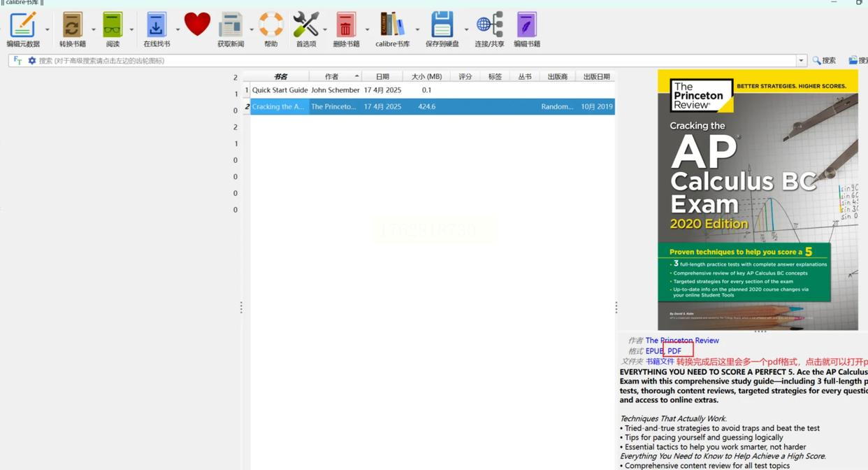The height and width of the screenshot is (470, 868).
Task: Sort by the 书名 column header
Action: (x=280, y=76)
